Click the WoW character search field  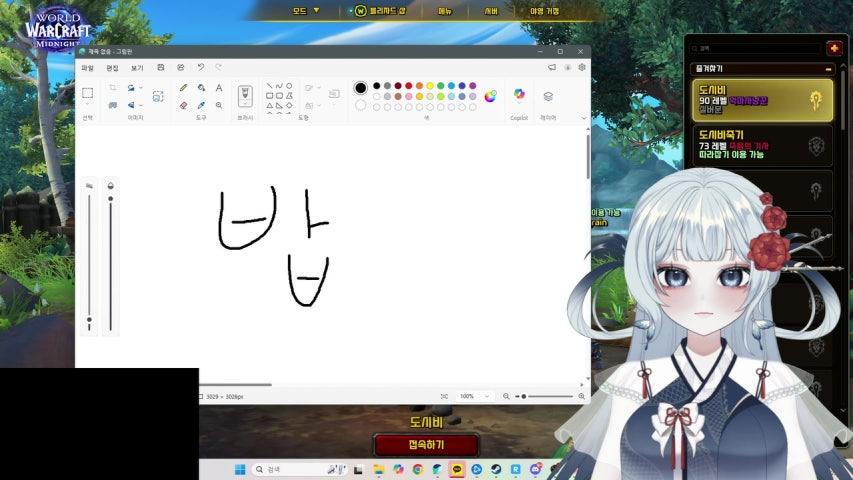[756, 48]
